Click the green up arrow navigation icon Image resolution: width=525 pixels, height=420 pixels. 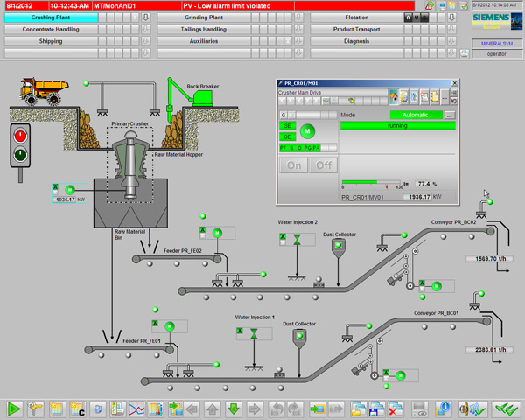(x=213, y=409)
